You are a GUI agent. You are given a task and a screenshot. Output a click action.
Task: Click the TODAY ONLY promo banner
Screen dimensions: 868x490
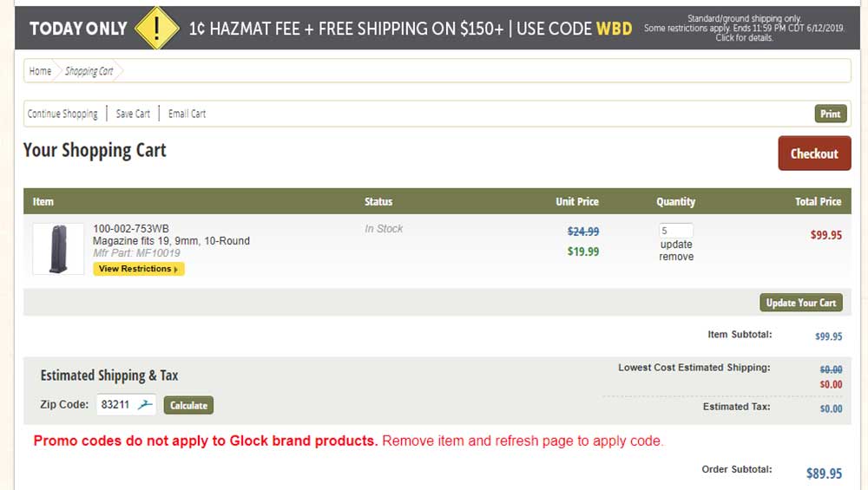pos(78,29)
